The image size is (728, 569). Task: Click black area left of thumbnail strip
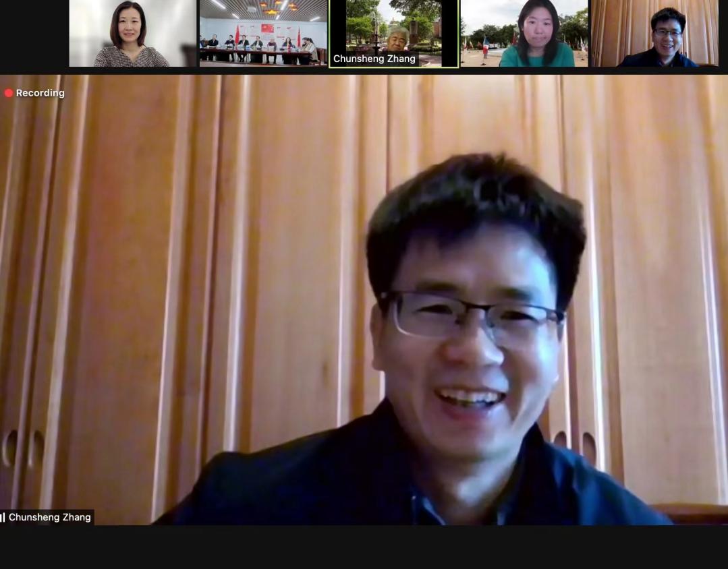click(34, 34)
